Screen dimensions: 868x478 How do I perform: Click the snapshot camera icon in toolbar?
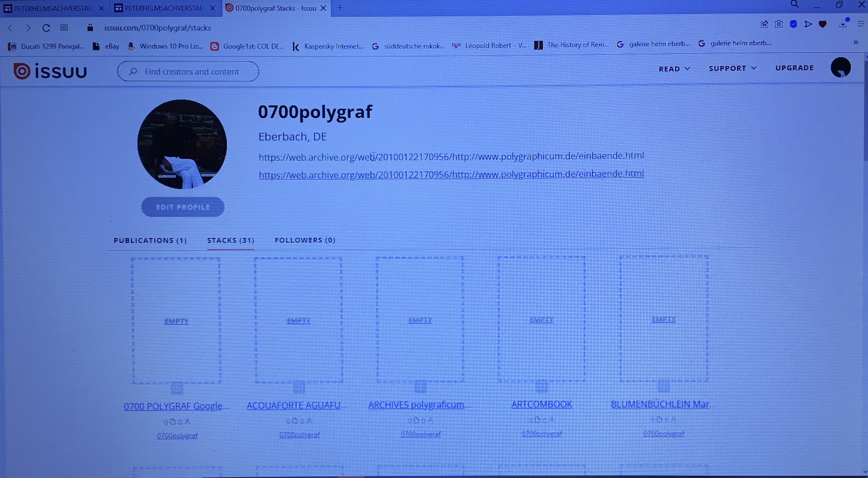tap(779, 24)
